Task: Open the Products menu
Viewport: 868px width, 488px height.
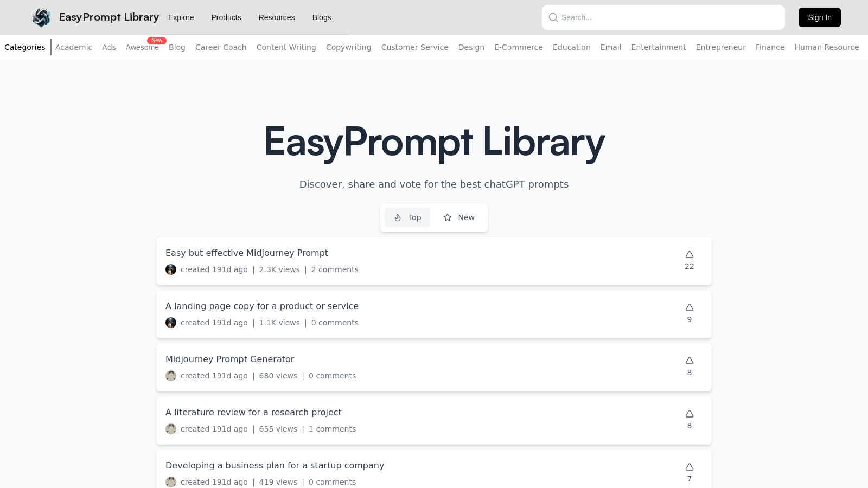Action: (x=226, y=17)
